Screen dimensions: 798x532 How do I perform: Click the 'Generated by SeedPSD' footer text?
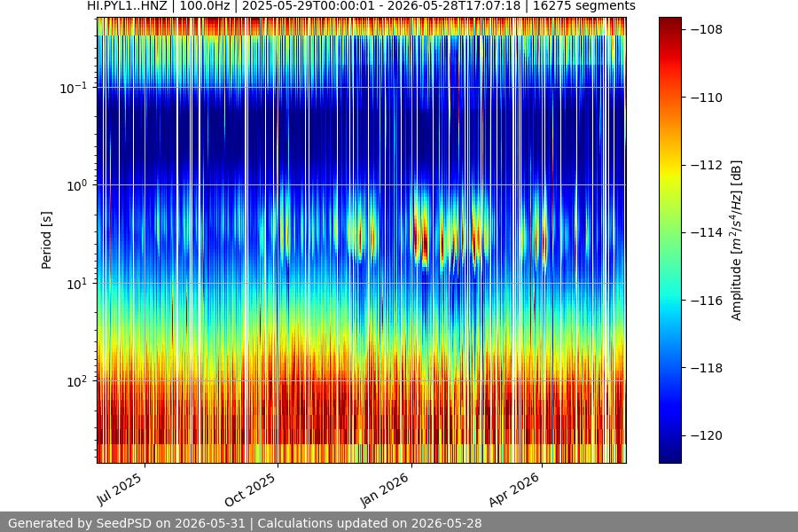coord(245,523)
